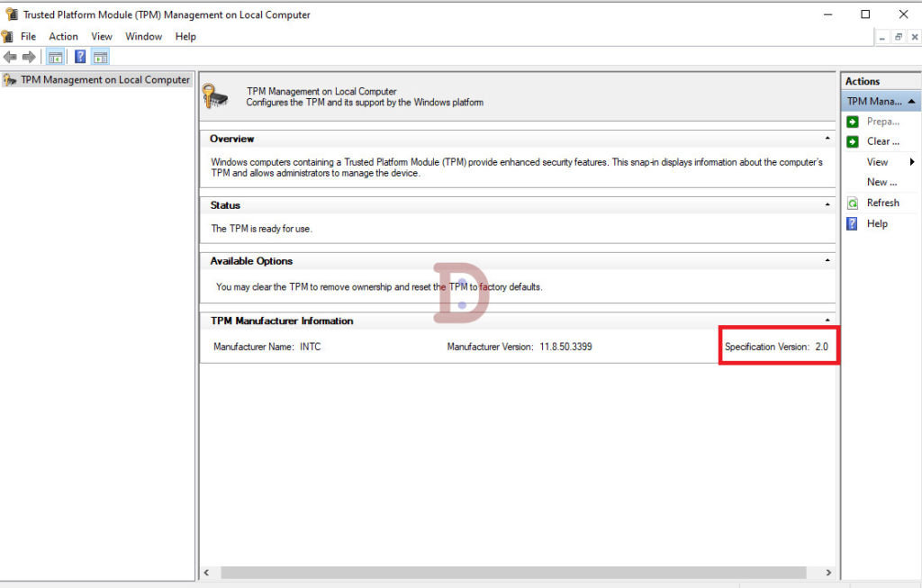The height and width of the screenshot is (588, 922).
Task: Click Manufacturer Name: INTC text
Action: pyautogui.click(x=267, y=347)
